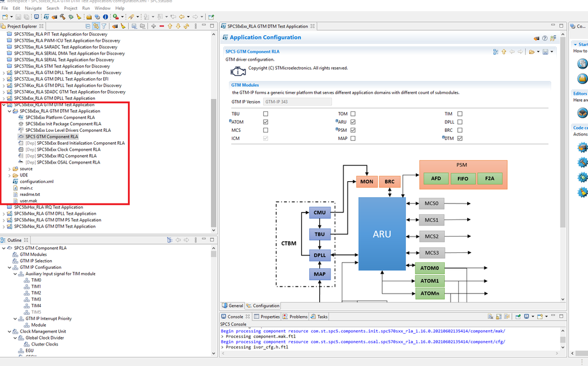588x366 pixels.
Task: Enable the TIM module checkbox
Action: (460, 114)
